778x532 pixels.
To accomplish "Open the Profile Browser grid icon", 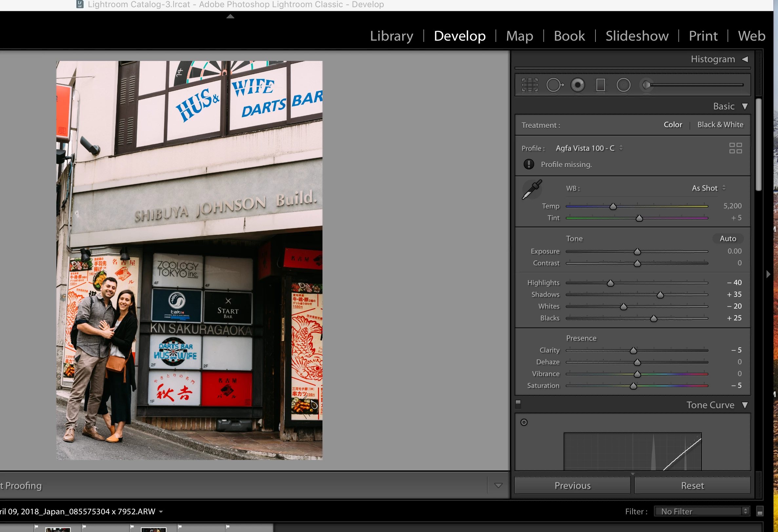I will pyautogui.click(x=735, y=148).
